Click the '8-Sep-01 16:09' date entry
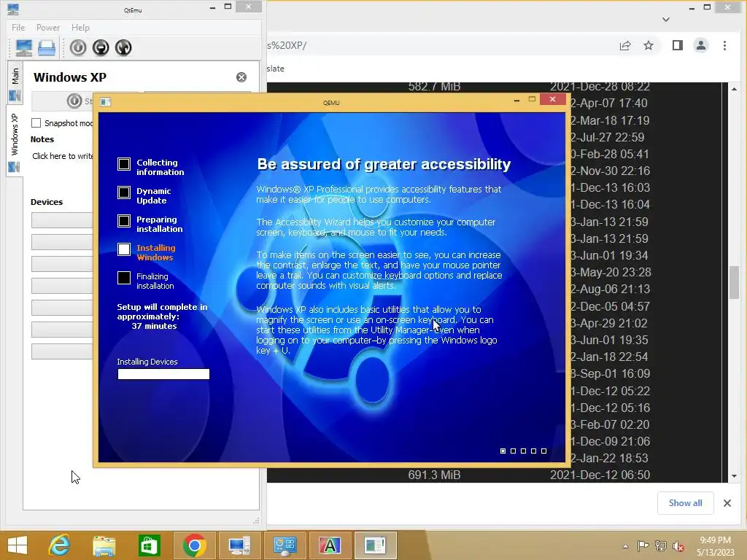Screen dimensions: 747x560 click(611, 374)
